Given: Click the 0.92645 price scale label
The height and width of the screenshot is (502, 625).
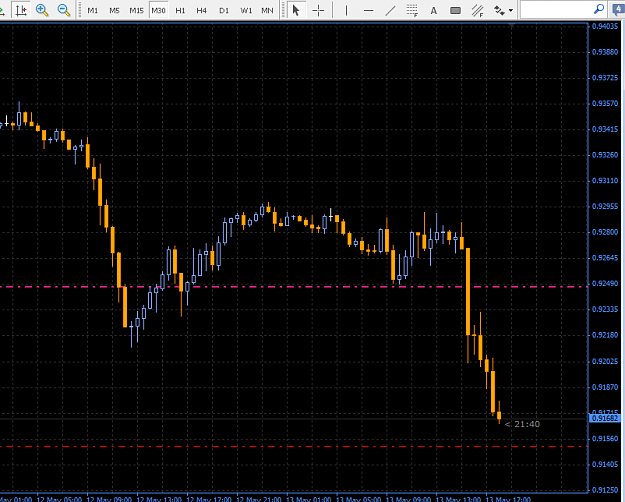Looking at the screenshot, I should (x=605, y=258).
